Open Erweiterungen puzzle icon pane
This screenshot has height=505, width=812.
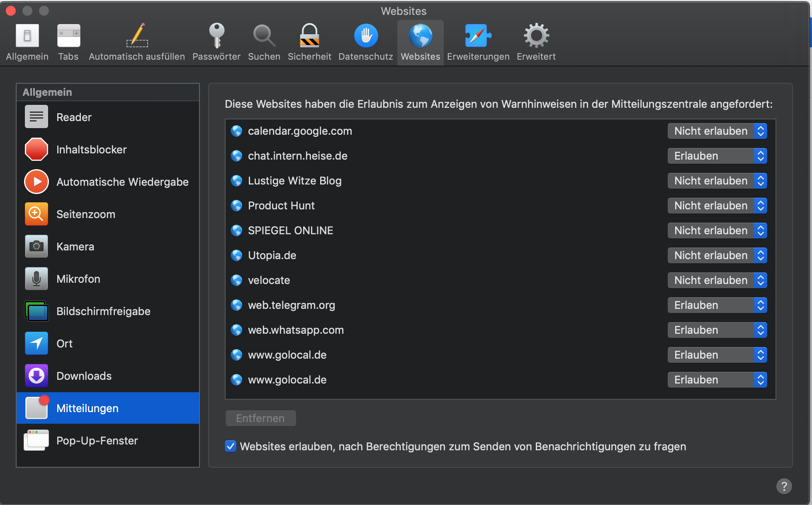pos(478,36)
